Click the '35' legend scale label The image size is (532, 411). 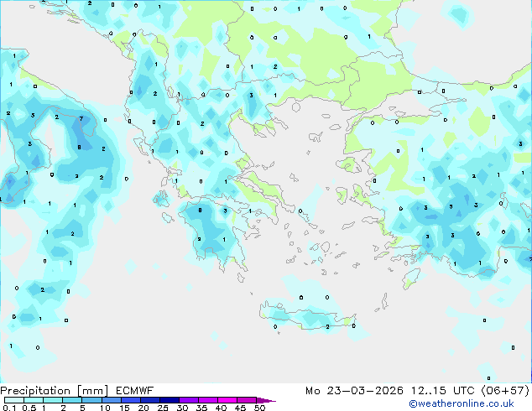click(x=201, y=408)
